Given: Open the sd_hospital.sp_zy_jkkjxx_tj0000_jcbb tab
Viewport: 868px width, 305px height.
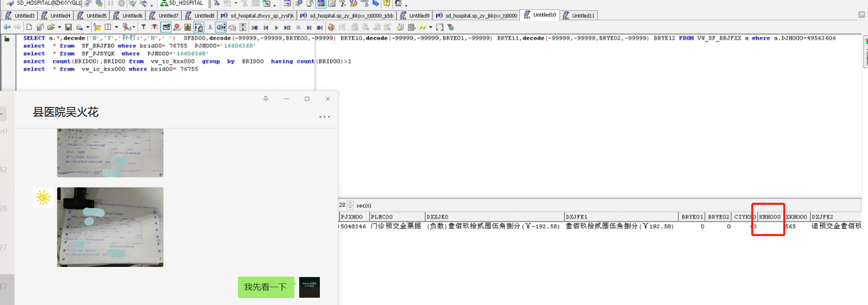Looking at the screenshot, I should click(347, 15).
